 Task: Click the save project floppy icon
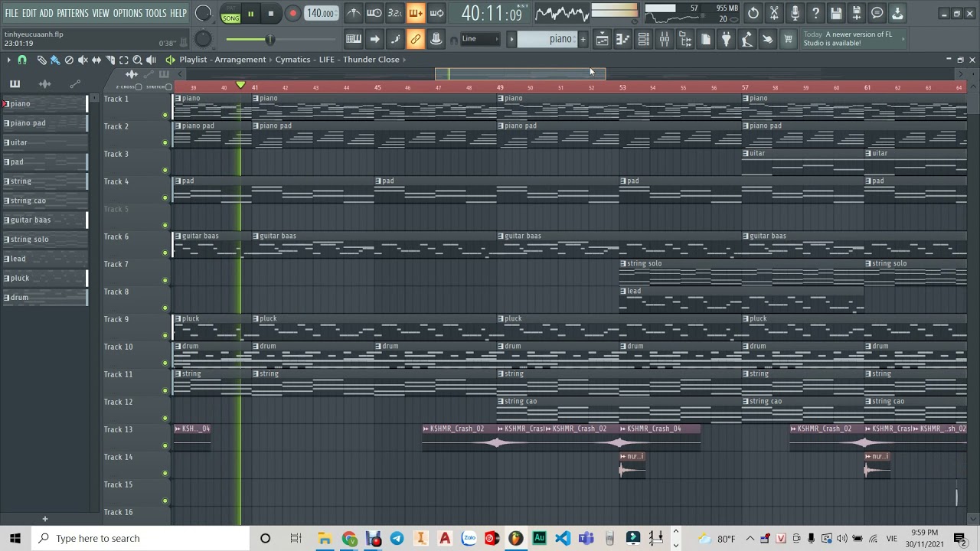[x=836, y=13]
